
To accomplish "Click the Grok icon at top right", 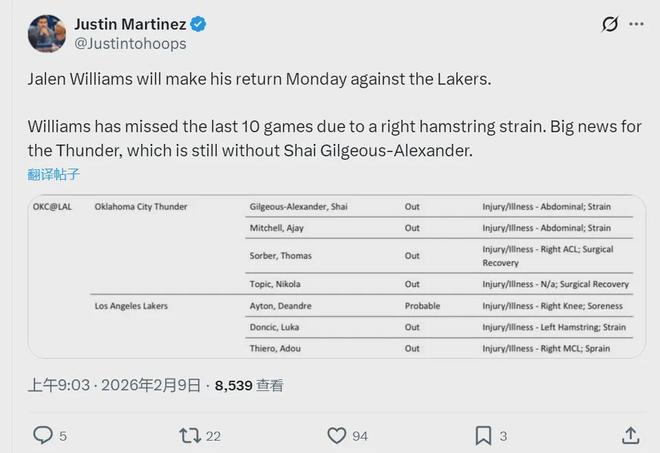I will click(x=609, y=24).
